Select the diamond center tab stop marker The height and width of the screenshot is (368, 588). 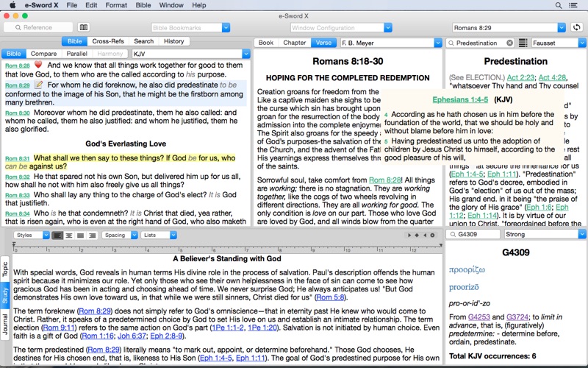click(417, 236)
